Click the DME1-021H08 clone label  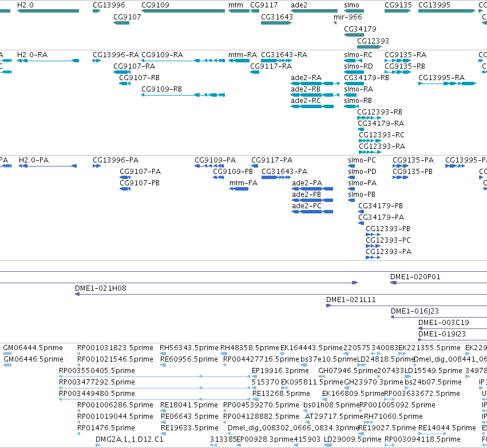101,288
